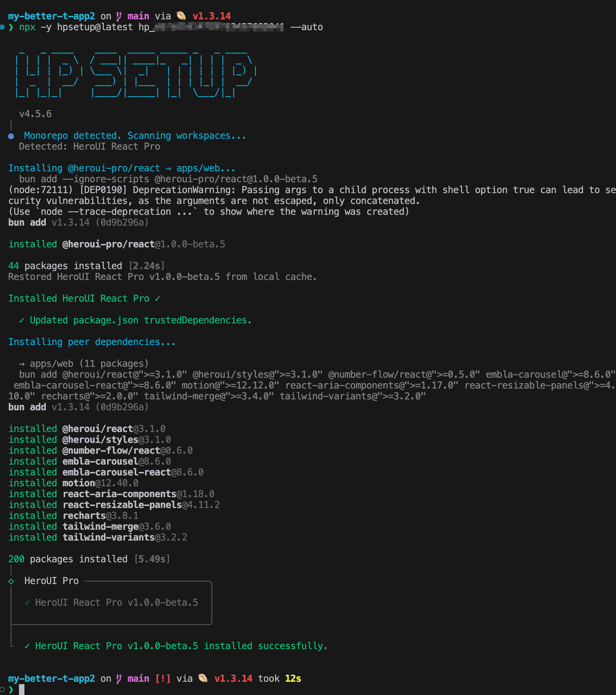Screen dimensions: 616x695
Task: Click 'HeroUI React Pro v1.0.0-beta.5' inside box
Action: pos(117,602)
